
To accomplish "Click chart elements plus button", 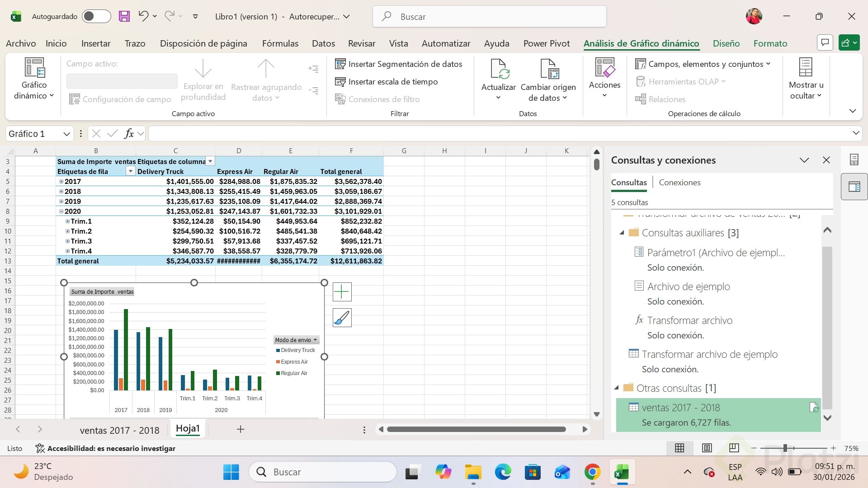I will tap(342, 292).
